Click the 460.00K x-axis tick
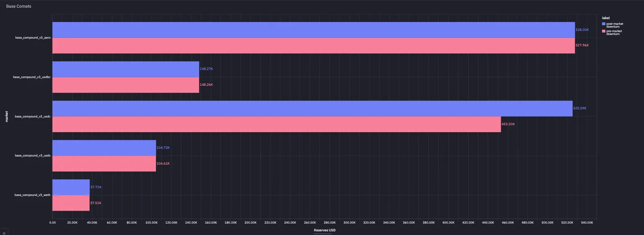Image resolution: width=644 pixels, height=235 pixels. coord(508,223)
